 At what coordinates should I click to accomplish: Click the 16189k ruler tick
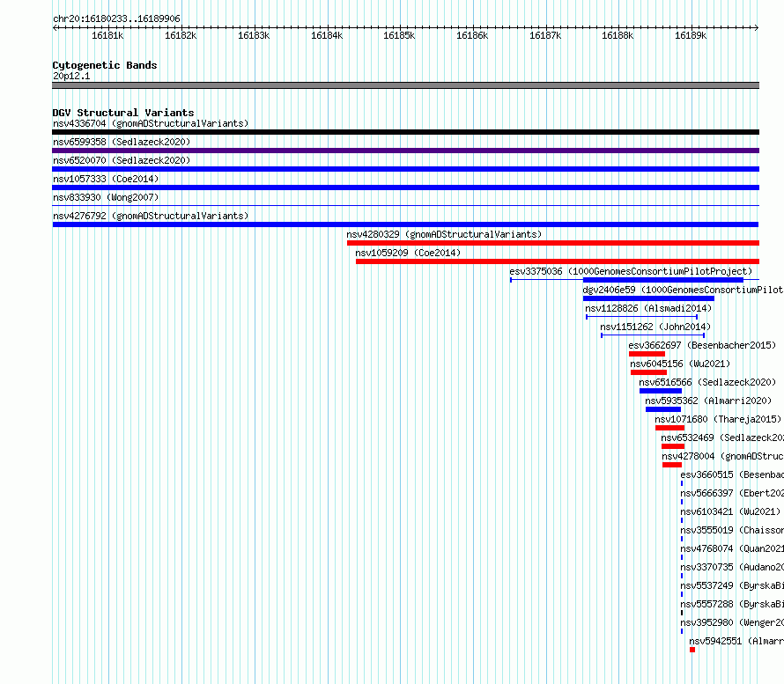coord(691,35)
